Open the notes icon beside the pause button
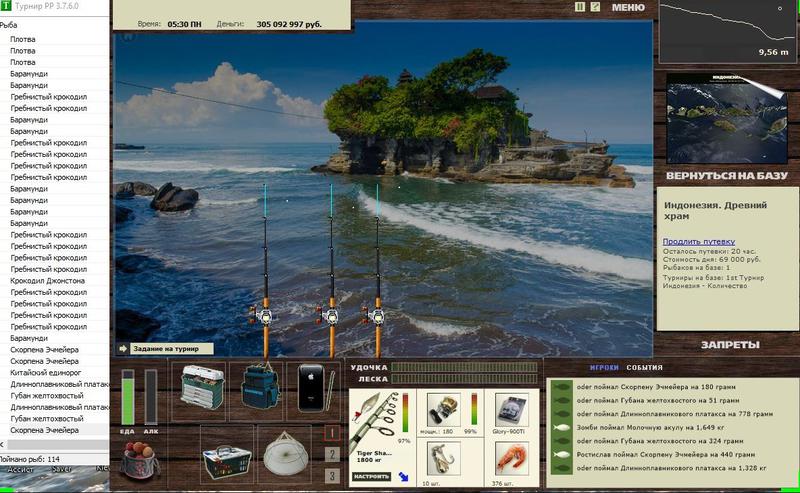The width and height of the screenshot is (800, 493). coord(595,7)
